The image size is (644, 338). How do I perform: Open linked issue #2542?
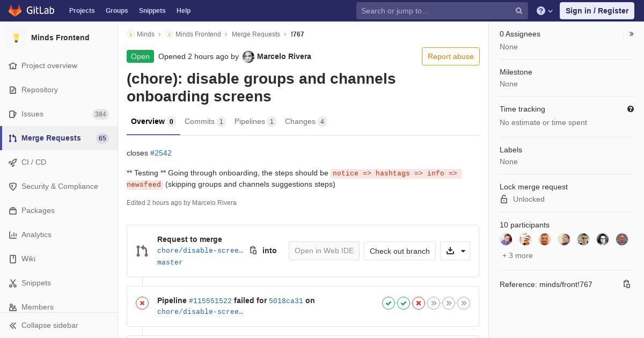tap(161, 153)
